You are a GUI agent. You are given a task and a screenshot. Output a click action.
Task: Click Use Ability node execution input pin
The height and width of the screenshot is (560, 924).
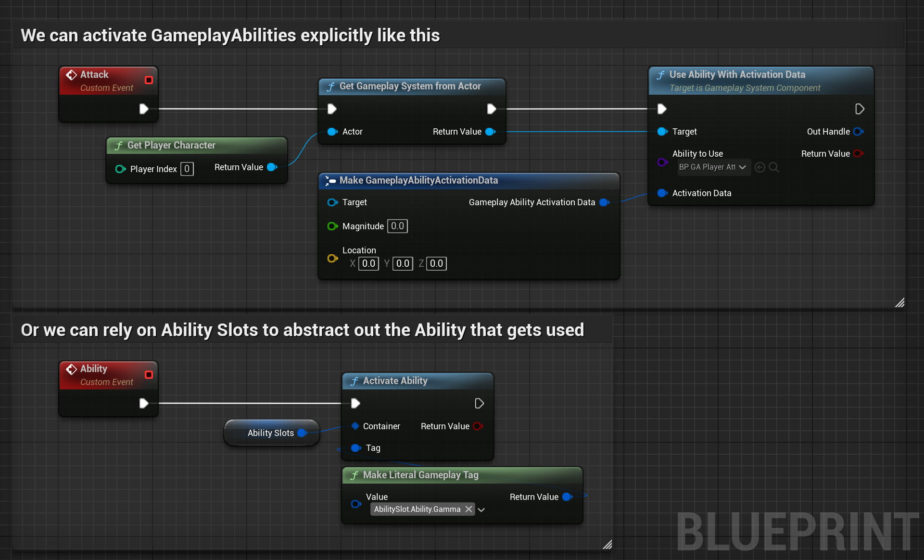(x=662, y=109)
